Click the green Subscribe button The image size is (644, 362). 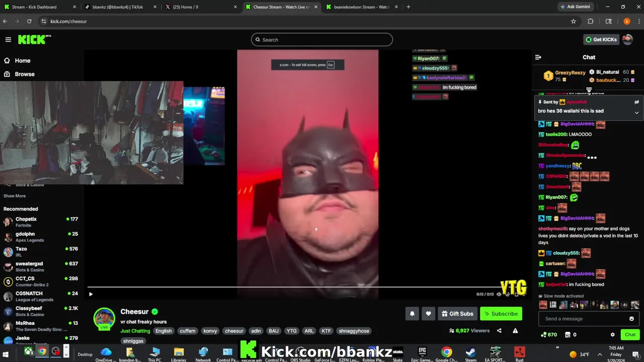(501, 314)
